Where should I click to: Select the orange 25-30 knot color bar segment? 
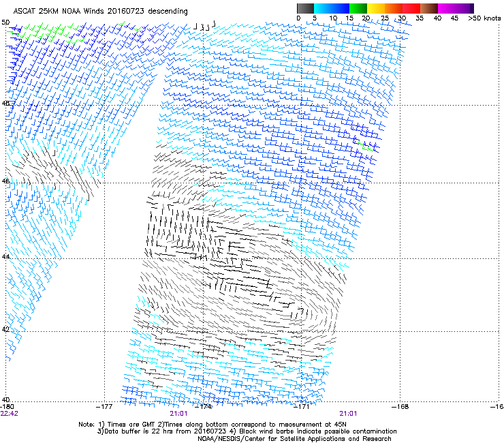coord(394,8)
